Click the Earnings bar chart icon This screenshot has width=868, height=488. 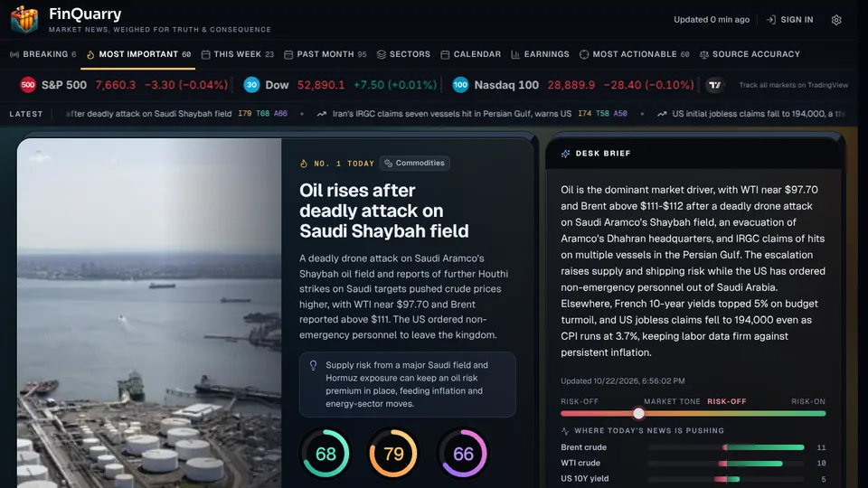click(515, 54)
